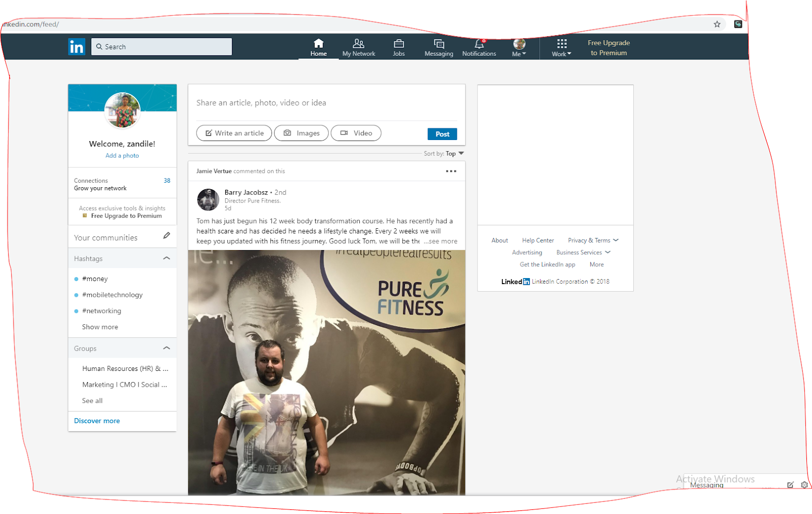The height and width of the screenshot is (514, 812).
Task: Open My Network tab
Action: [x=359, y=47]
